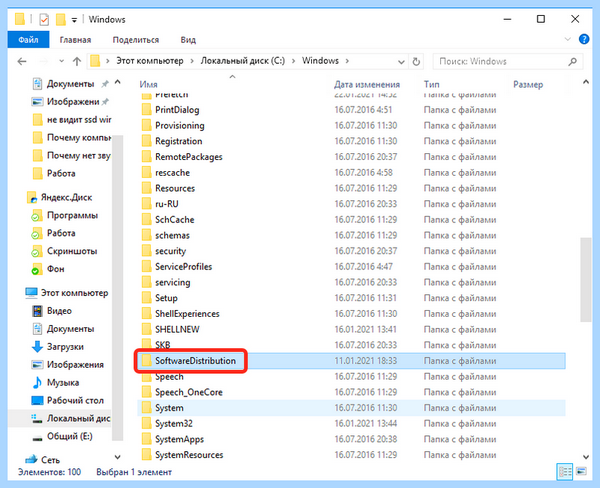Viewport: 600px width, 488px height.
Task: Open the Customize Quick Access Toolbar dropdown
Action: click(x=74, y=20)
